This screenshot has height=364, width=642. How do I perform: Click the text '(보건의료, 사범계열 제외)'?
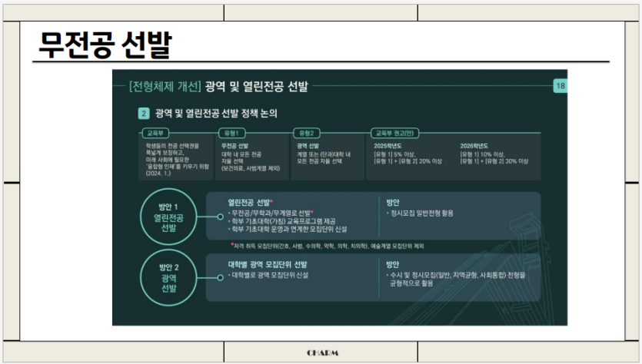pos(251,168)
